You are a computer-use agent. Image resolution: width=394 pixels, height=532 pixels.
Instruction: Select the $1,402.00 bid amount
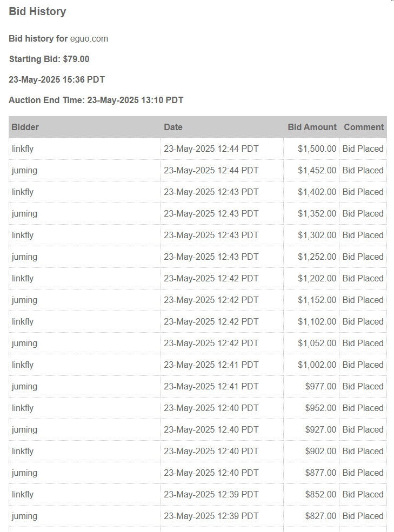tap(317, 192)
